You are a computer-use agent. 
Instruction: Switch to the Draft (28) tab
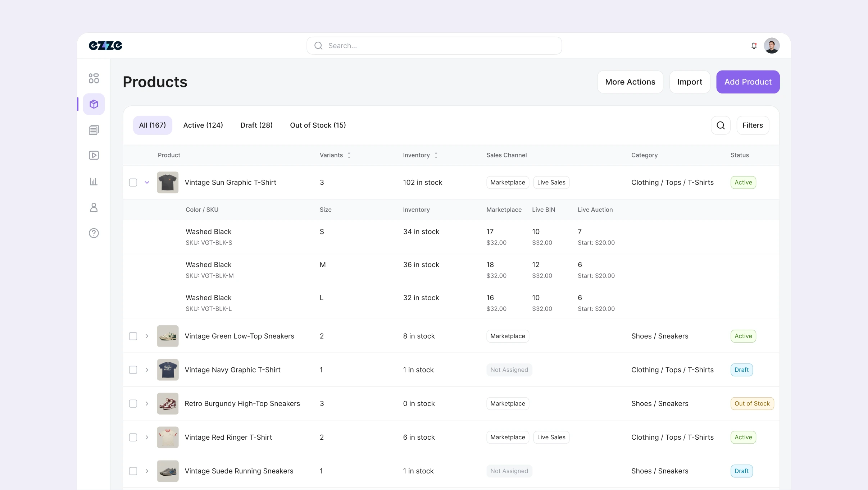pos(256,125)
